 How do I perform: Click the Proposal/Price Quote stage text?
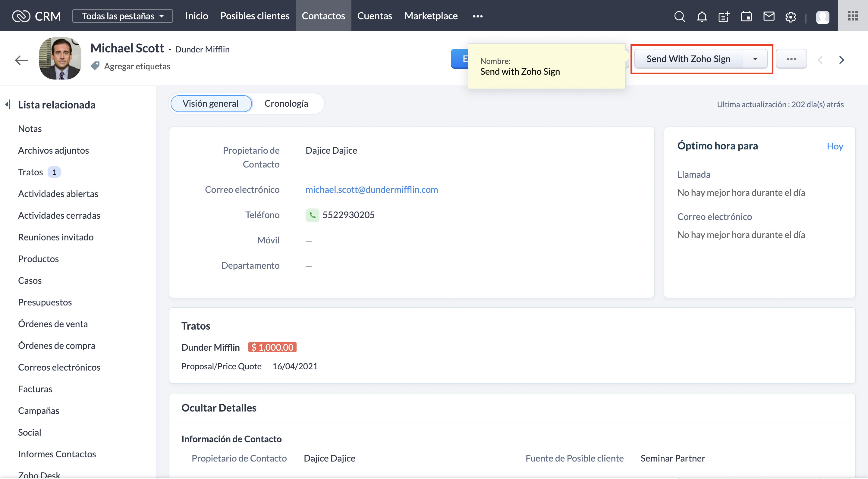tap(222, 366)
